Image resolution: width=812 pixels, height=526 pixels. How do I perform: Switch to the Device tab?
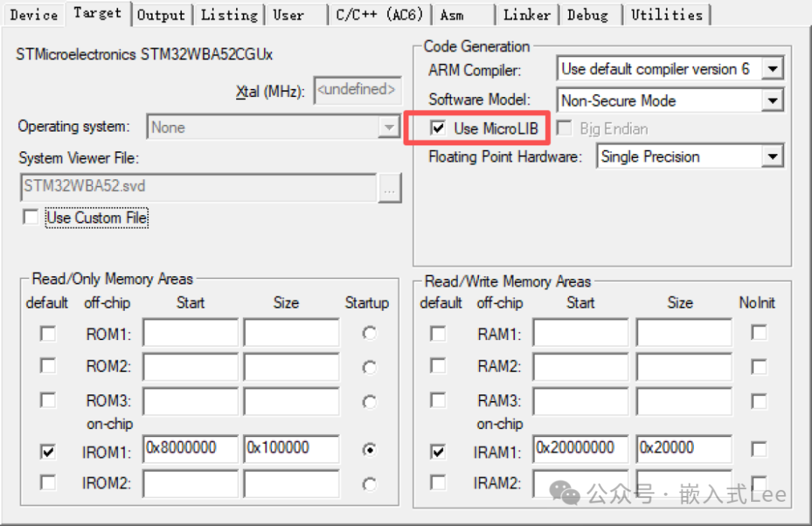(34, 15)
